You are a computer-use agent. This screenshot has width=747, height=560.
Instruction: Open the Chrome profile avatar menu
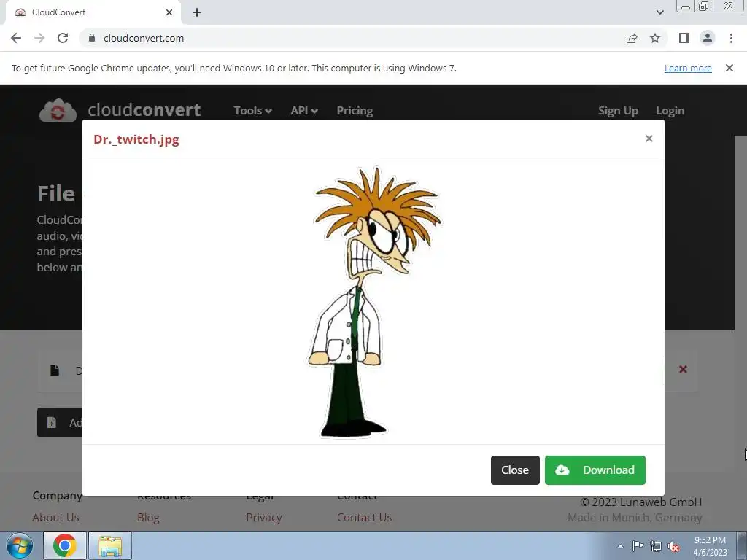(x=708, y=38)
